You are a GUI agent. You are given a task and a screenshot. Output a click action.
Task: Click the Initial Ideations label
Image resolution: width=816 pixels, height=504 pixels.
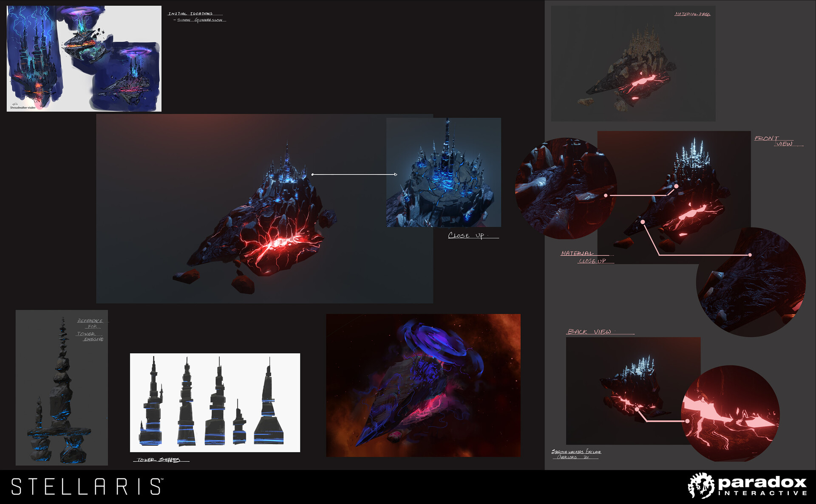click(190, 13)
